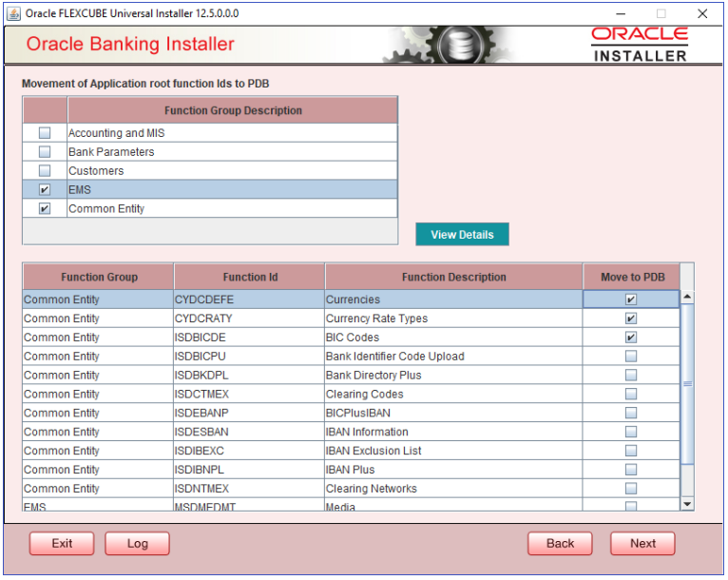Click the Function Description column header

(x=453, y=278)
